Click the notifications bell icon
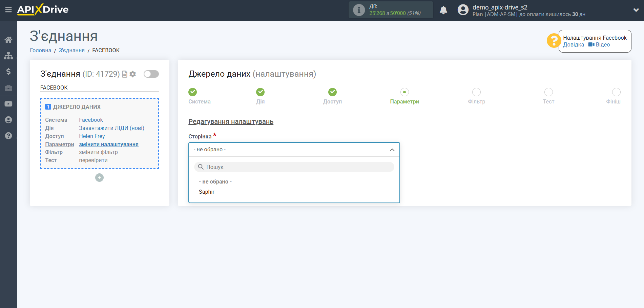 tap(443, 10)
